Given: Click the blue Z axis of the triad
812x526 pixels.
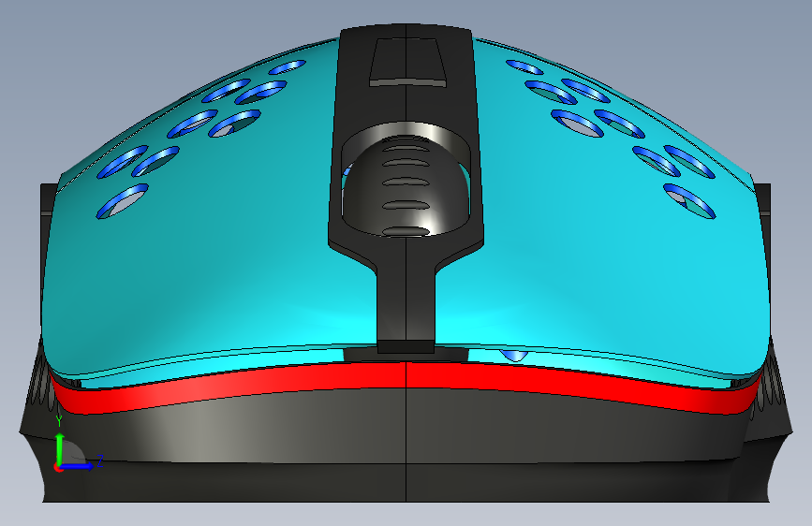Looking at the screenshot, I should pyautogui.click(x=77, y=466).
